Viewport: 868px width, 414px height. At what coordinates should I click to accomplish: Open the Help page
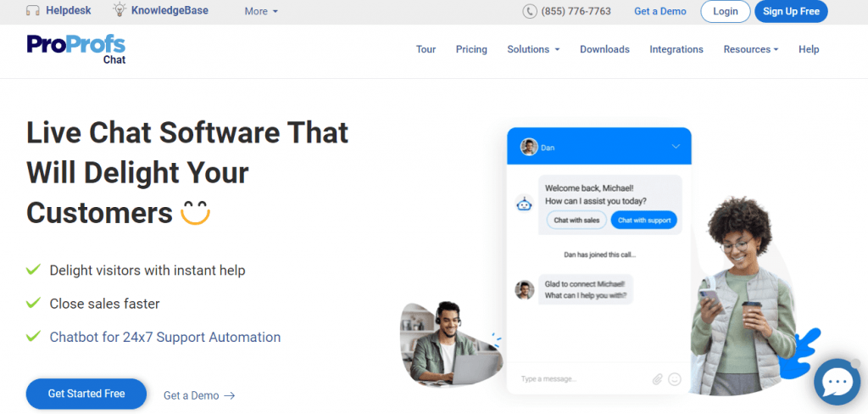pos(808,49)
